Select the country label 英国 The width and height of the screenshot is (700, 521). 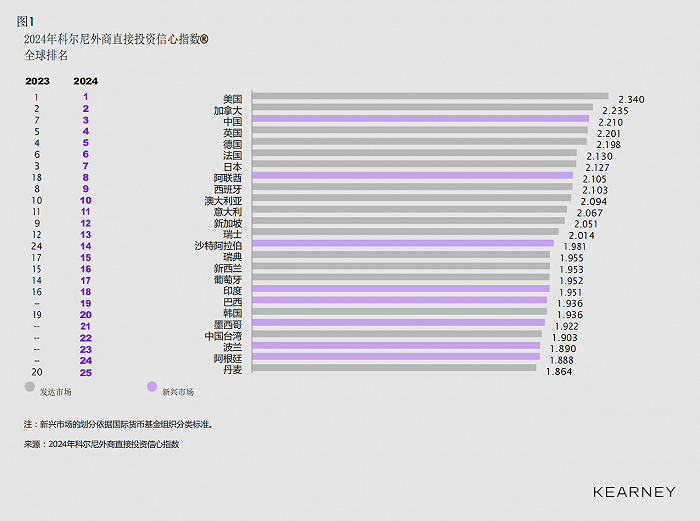[x=233, y=133]
